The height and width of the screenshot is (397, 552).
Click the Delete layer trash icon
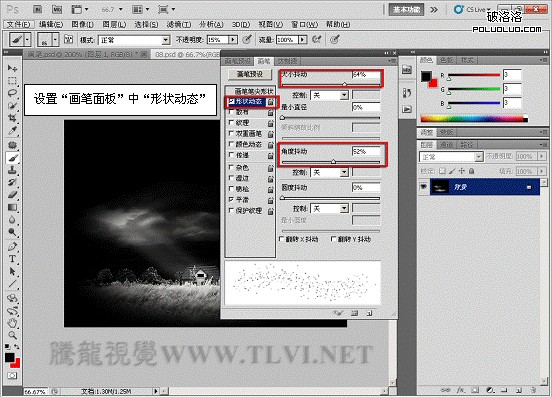(x=533, y=390)
